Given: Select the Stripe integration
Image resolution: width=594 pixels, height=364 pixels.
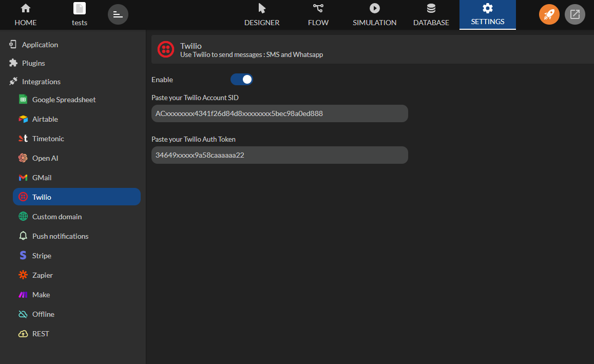Looking at the screenshot, I should 42,256.
